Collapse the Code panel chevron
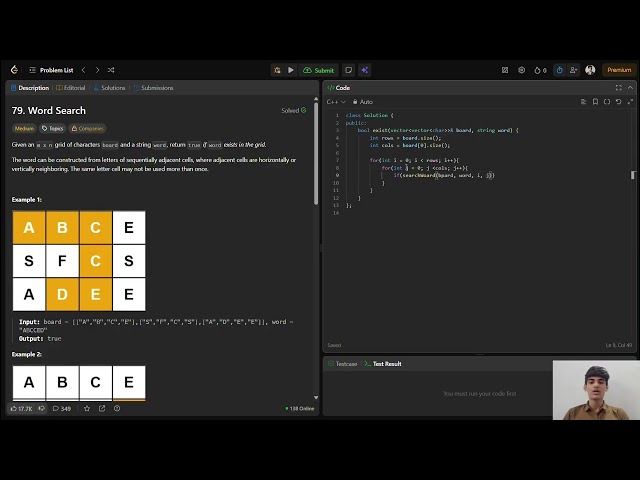The width and height of the screenshot is (640, 480). click(x=630, y=88)
